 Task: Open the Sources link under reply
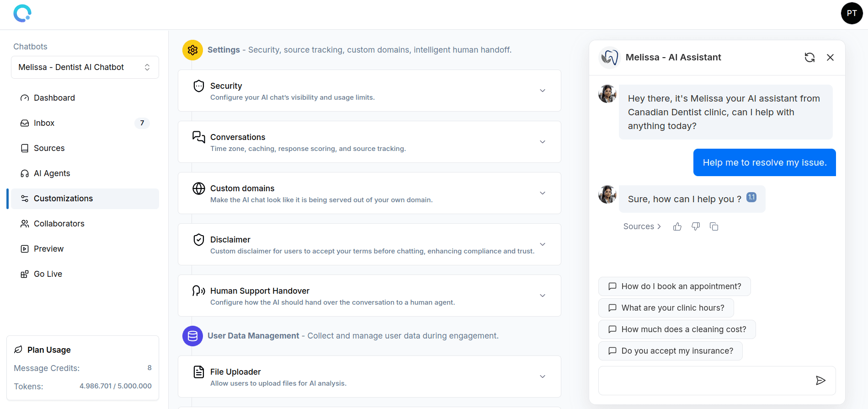pos(642,226)
